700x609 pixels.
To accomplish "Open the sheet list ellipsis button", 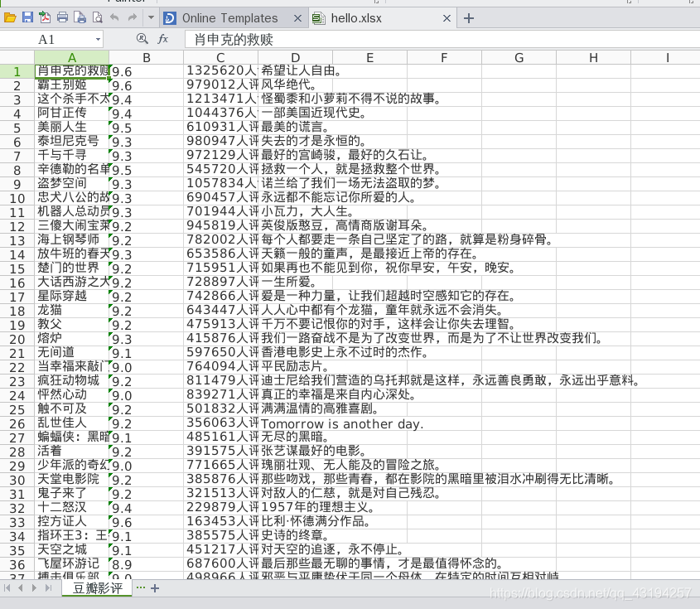I will [x=141, y=587].
